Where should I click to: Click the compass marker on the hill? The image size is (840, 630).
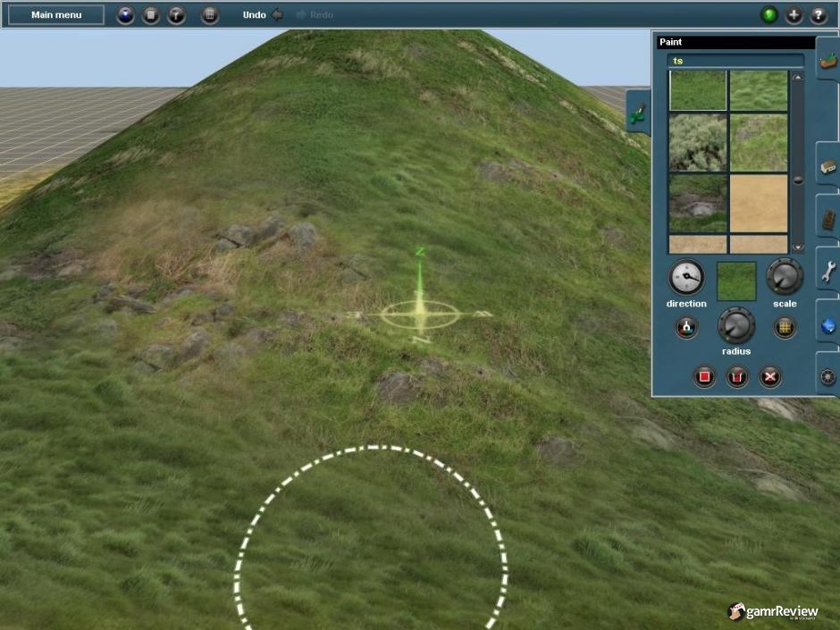(421, 315)
